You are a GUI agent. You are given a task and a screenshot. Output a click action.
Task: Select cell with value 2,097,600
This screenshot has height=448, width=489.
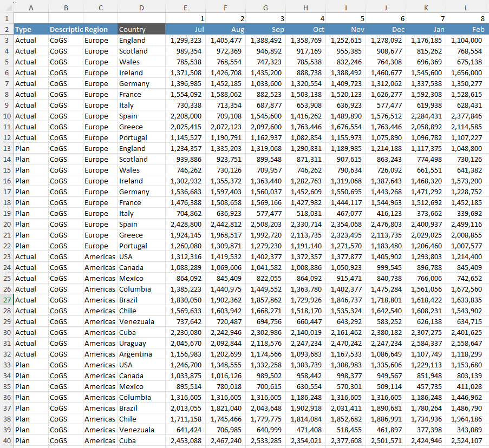pyautogui.click(x=266, y=127)
